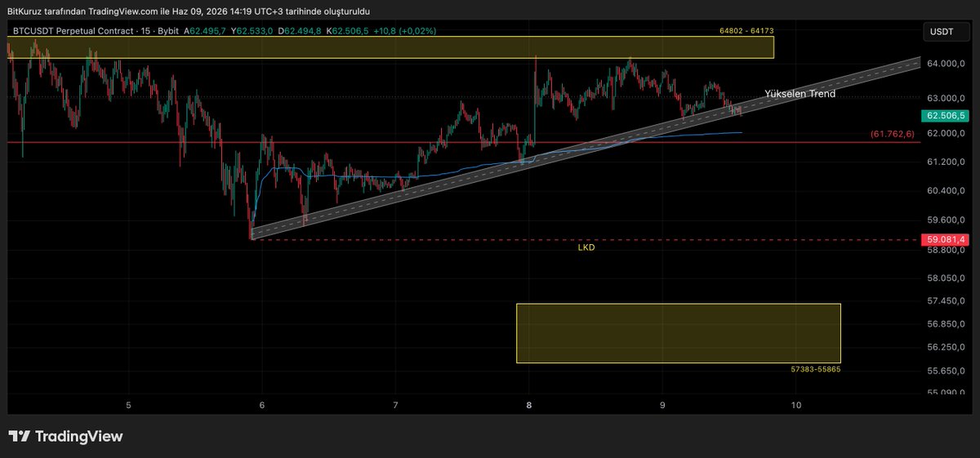Image resolution: width=980 pixels, height=458 pixels.
Task: Select the 57383-55865 zone label
Action: (x=815, y=369)
